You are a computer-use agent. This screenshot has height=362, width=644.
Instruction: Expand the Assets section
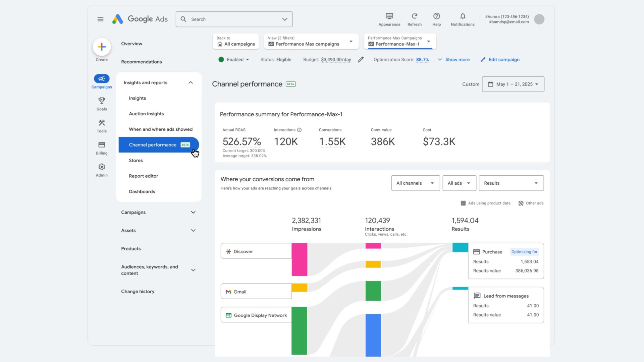pyautogui.click(x=193, y=230)
